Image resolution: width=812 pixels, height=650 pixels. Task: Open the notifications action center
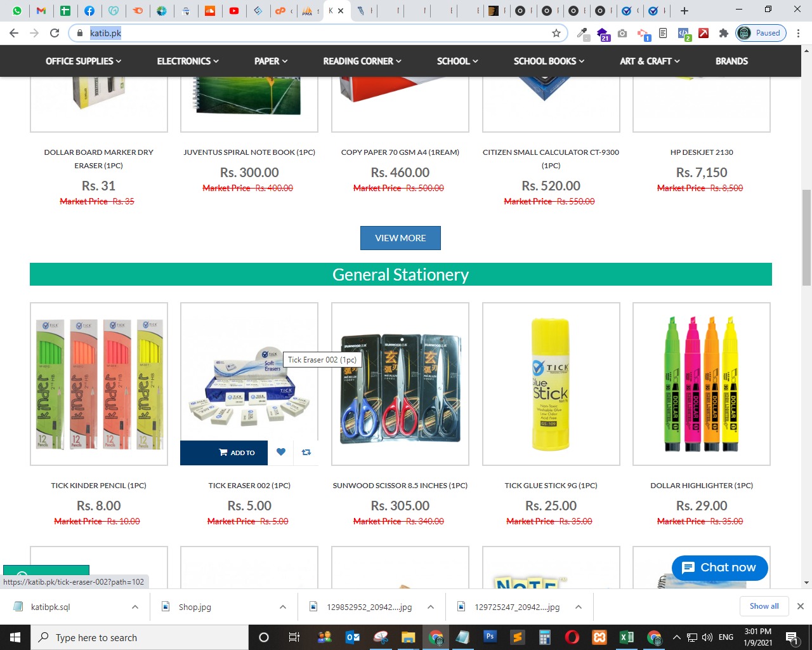pyautogui.click(x=792, y=637)
